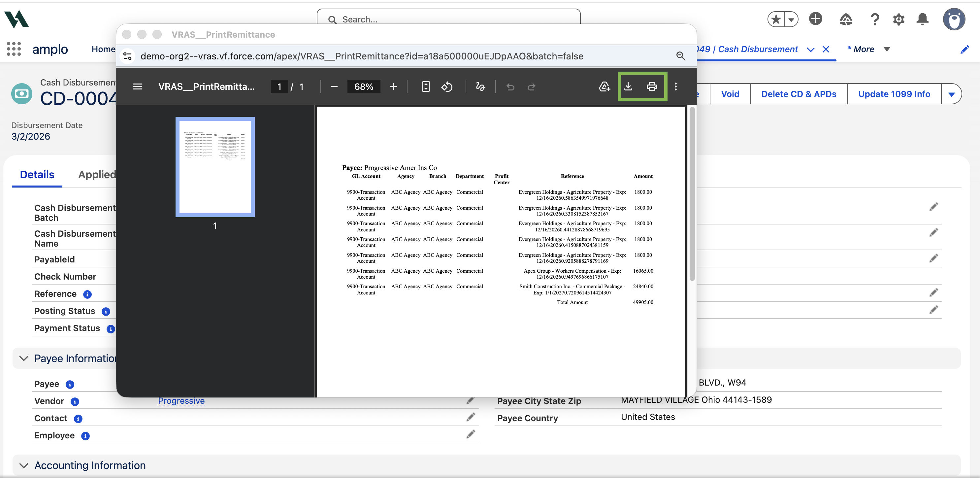Save the PDF to Google Drive
This screenshot has width=980, height=478.
604,87
